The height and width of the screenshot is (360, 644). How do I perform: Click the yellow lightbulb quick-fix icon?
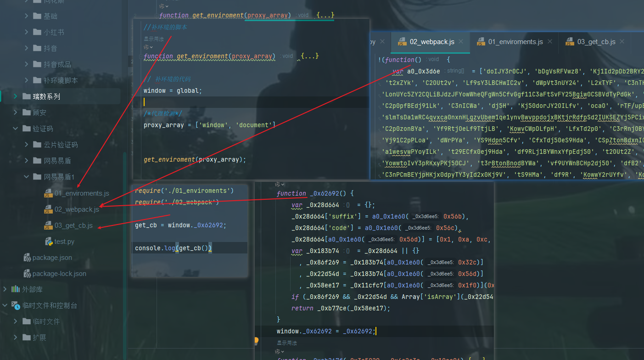(257, 341)
